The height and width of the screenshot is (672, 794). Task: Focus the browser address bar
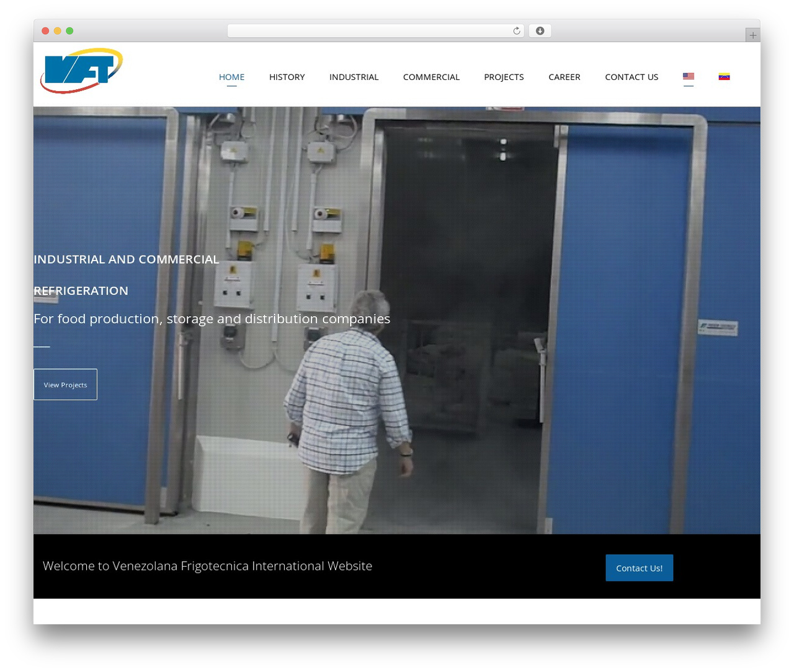pos(375,31)
